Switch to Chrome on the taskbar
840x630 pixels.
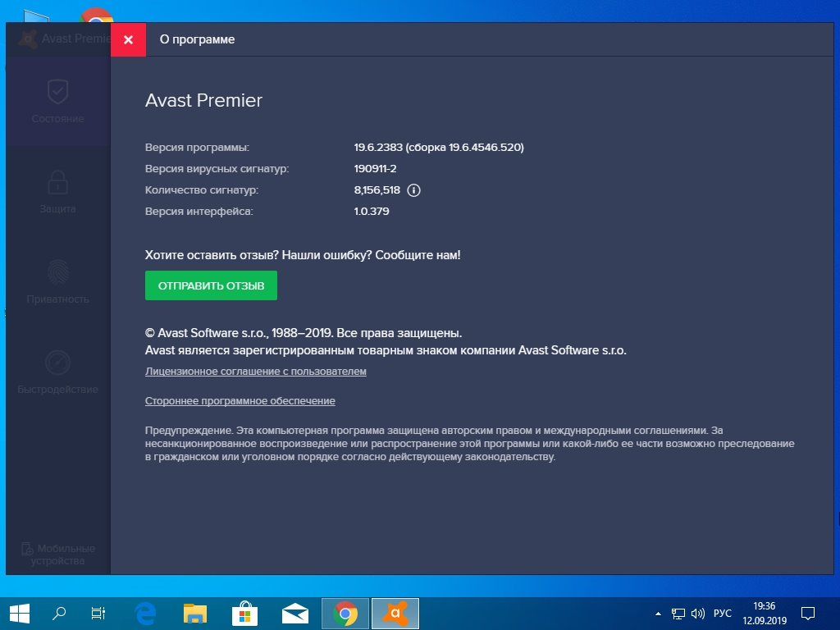pyautogui.click(x=345, y=614)
